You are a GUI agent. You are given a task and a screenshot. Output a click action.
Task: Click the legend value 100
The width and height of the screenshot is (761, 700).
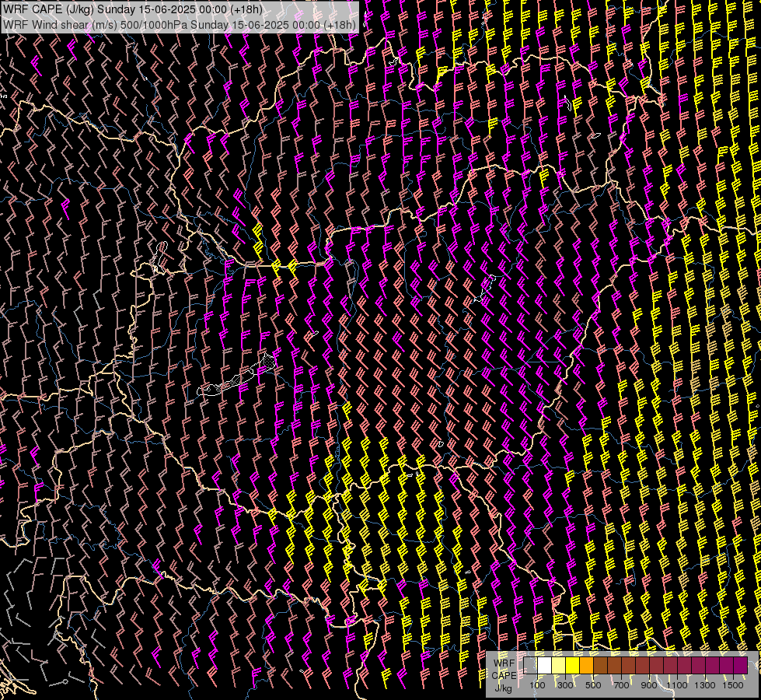pyautogui.click(x=537, y=685)
